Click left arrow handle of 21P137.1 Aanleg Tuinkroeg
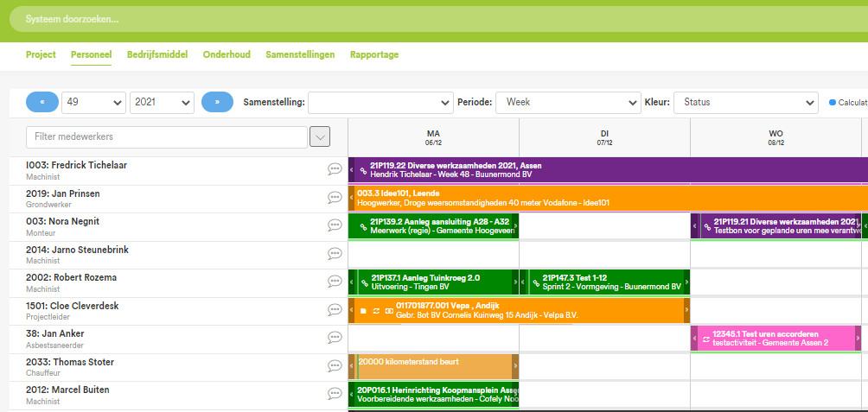Screen dimensions: 868x412 pyautogui.click(x=351, y=282)
